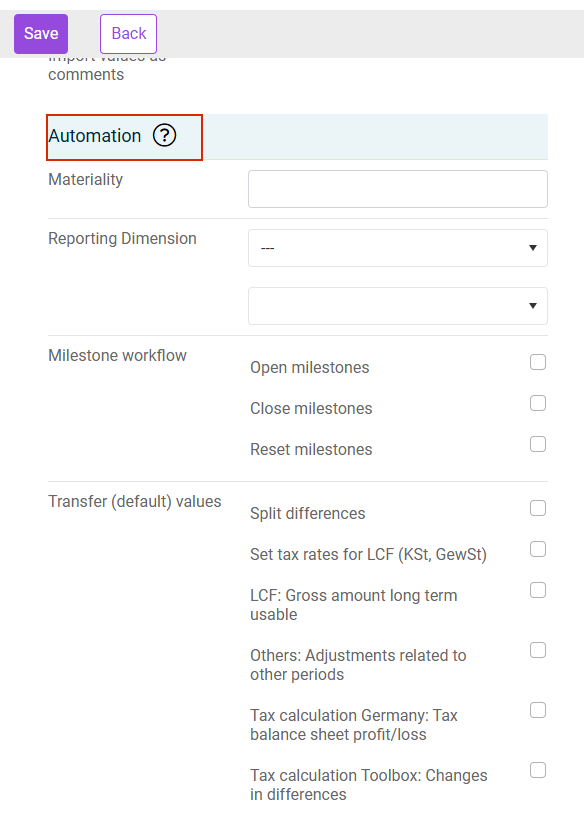584x824 pixels.
Task: Click the Reporting Dimension dropdown arrow
Action: point(532,248)
